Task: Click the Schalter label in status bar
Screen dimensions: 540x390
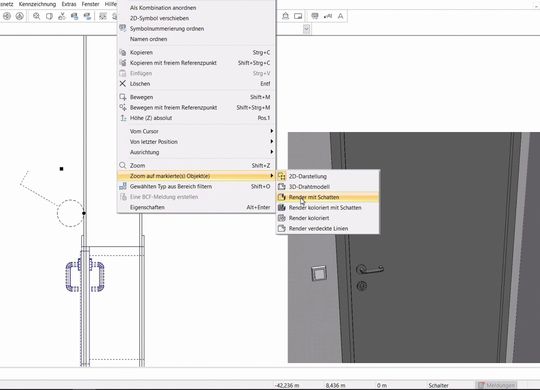Action: pyautogui.click(x=438, y=385)
